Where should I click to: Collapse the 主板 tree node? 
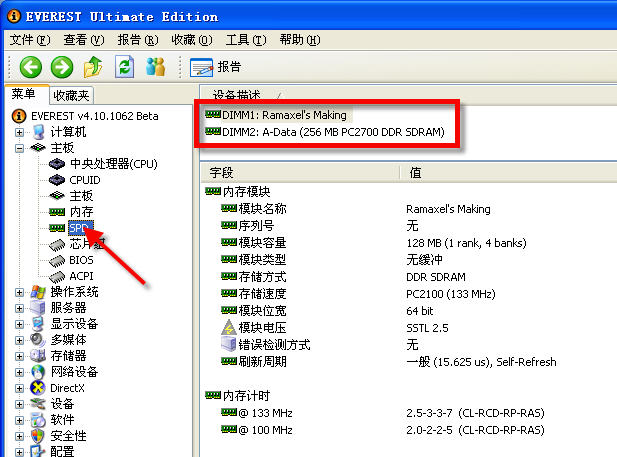pos(19,148)
